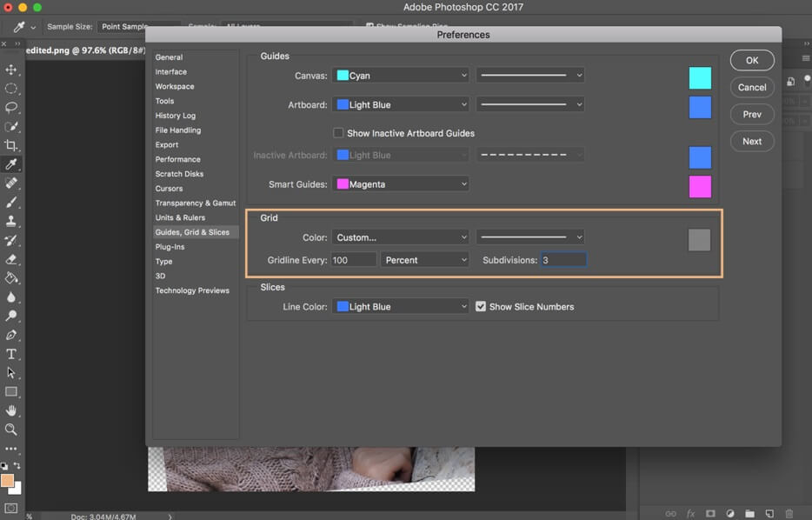Select the Lasso tool
This screenshot has height=520, width=812.
[12, 107]
